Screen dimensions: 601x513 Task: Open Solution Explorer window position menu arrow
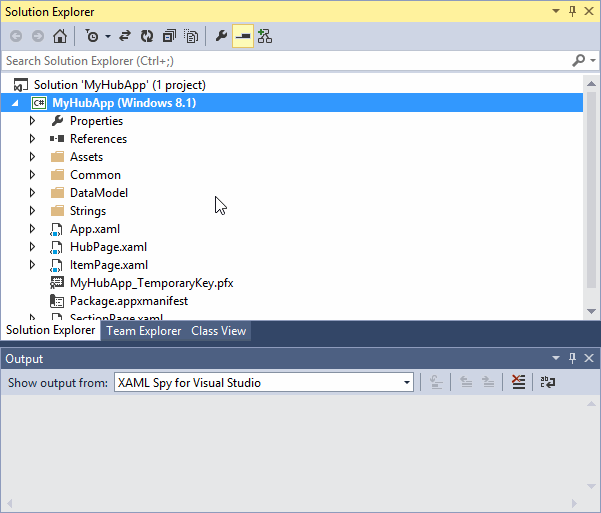pos(556,11)
